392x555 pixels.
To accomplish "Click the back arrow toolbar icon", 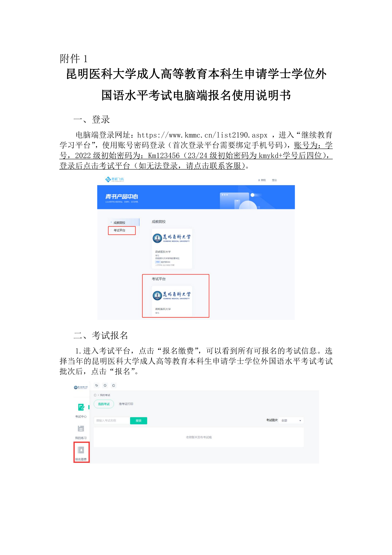I will coord(97,385).
